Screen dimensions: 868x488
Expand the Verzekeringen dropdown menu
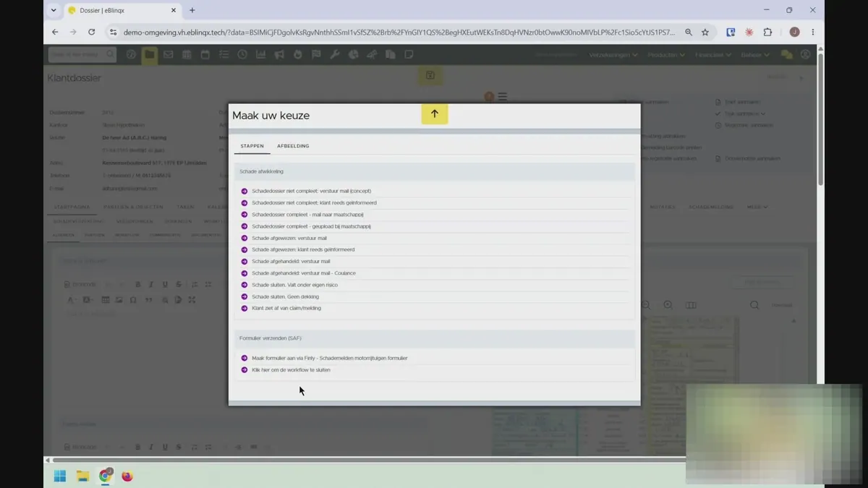point(613,55)
